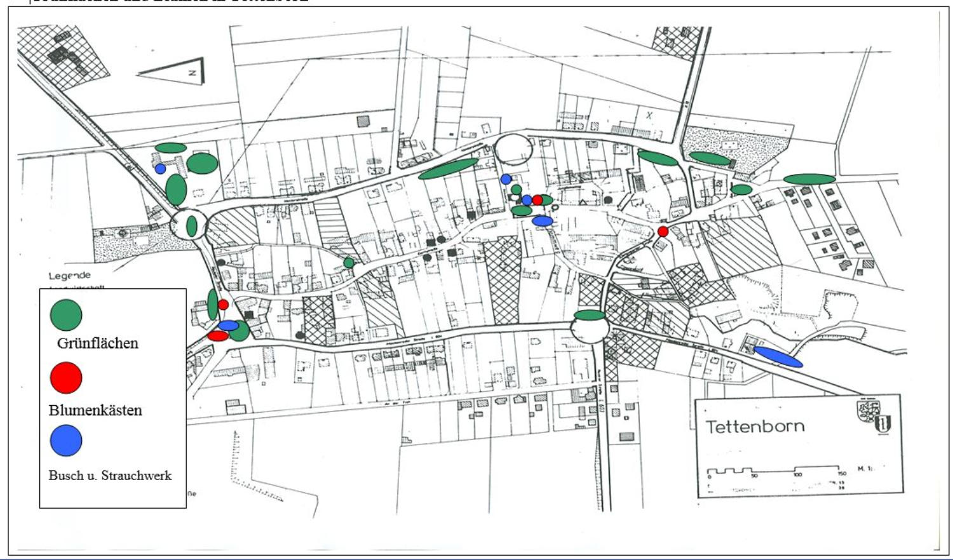Click the blue Busch u. Strauchwerk legend circle

[66, 440]
